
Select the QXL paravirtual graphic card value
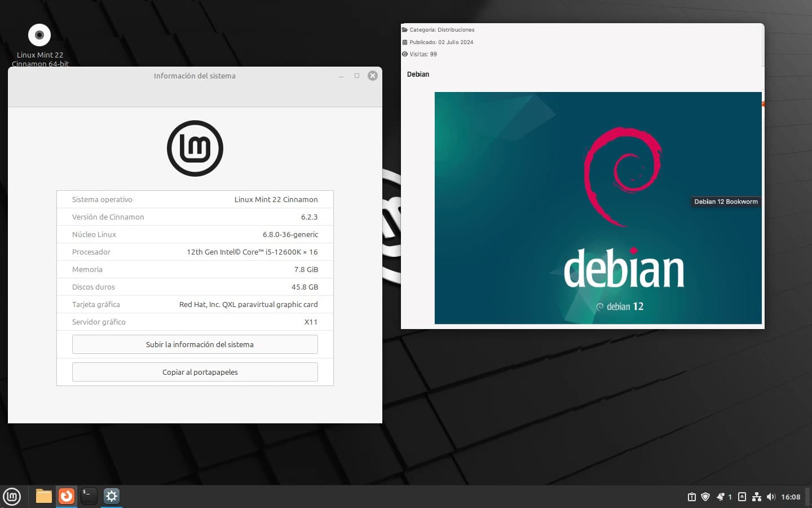[x=248, y=304]
